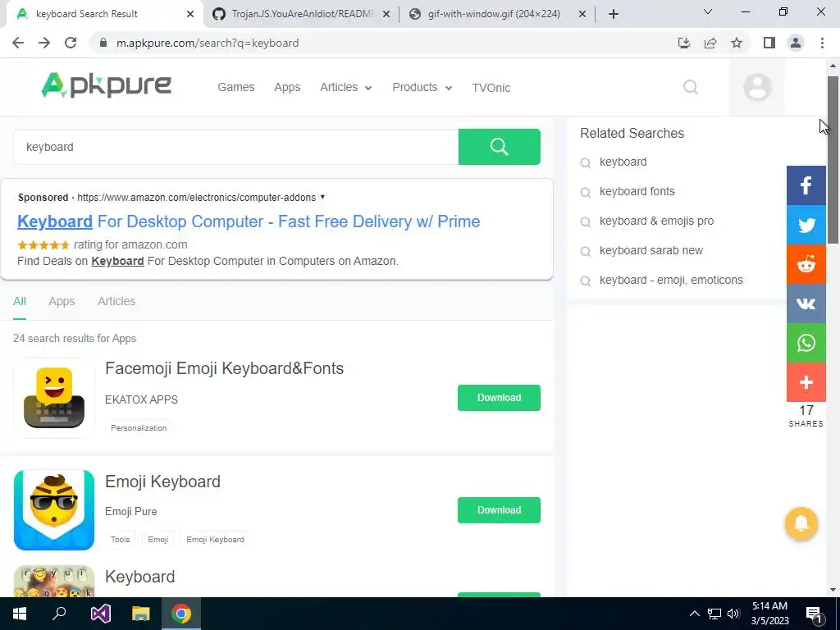Click the Emoji tag under Emoji Keyboard
Screen dimensions: 840x630
click(x=158, y=540)
